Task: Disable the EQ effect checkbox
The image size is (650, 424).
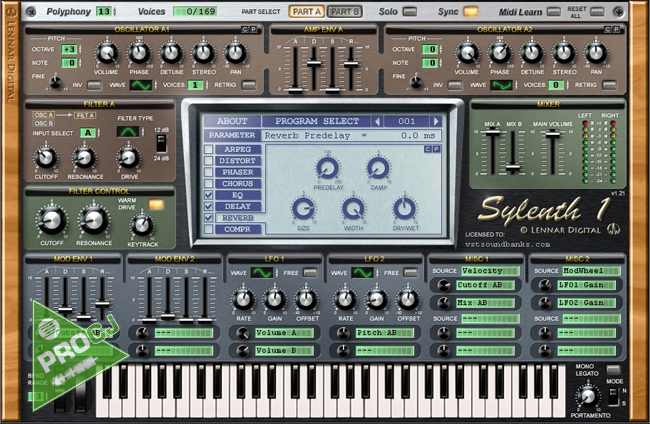Action: [x=209, y=195]
